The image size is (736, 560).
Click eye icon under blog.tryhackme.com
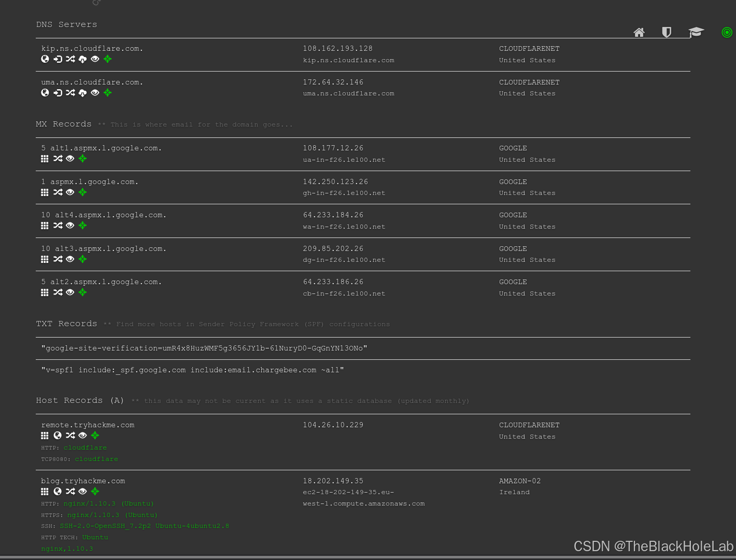click(82, 492)
